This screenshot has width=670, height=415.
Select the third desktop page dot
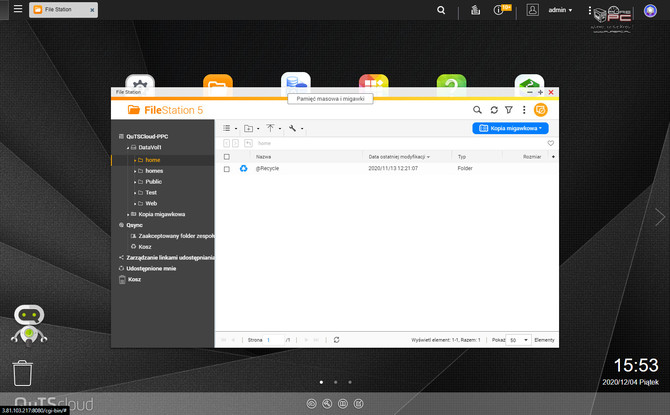point(350,382)
